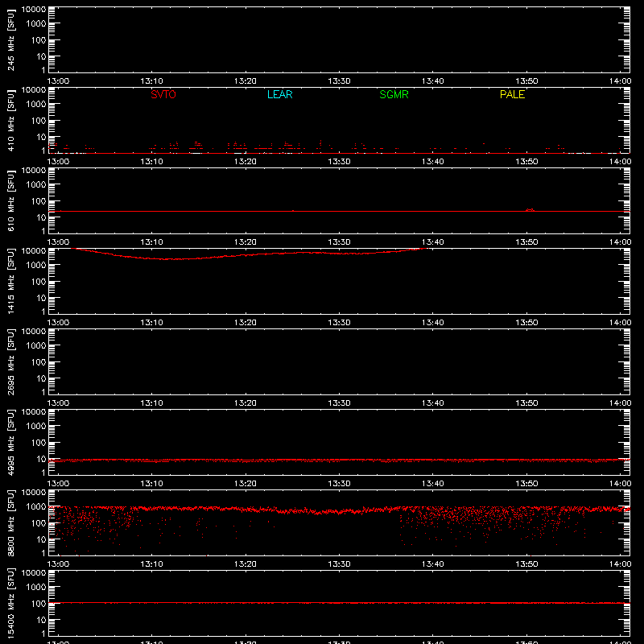Click the small burst near 13:50 in 610 MHz plot
Image resolution: width=644 pixels, height=644 pixels.
click(x=530, y=210)
